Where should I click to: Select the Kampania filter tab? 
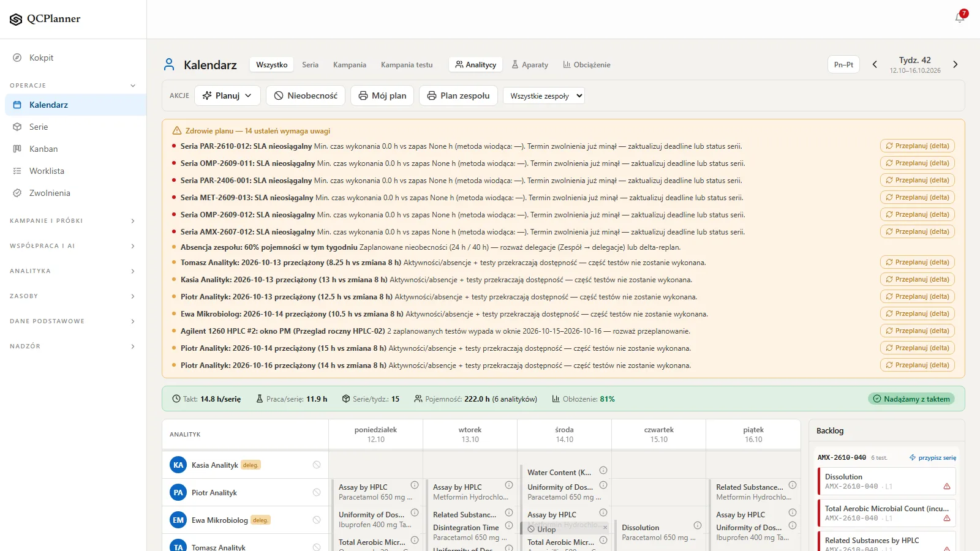[x=350, y=64]
